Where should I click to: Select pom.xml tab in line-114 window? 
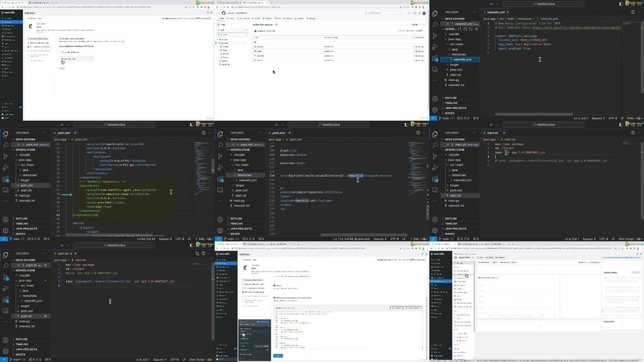coord(279,133)
